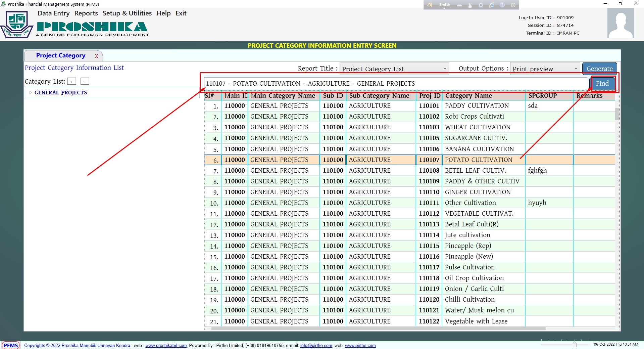Image resolution: width=644 pixels, height=349 pixels.
Task: Click the fghfgh SPGROUP cell
Action: click(549, 171)
